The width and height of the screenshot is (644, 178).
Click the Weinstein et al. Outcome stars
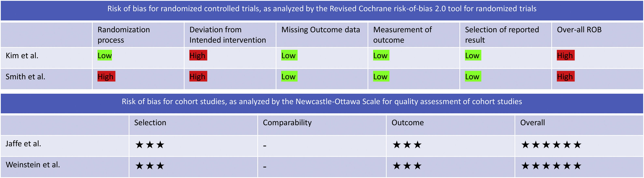(407, 166)
